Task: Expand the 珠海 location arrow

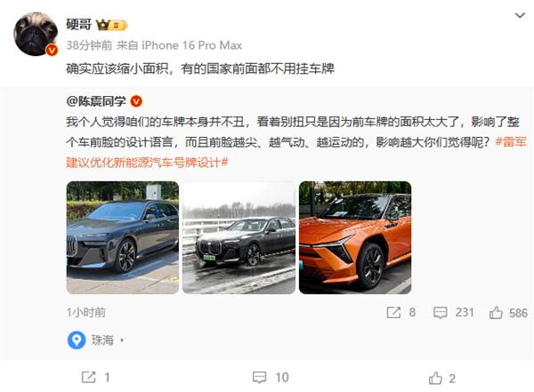Action: (122, 340)
